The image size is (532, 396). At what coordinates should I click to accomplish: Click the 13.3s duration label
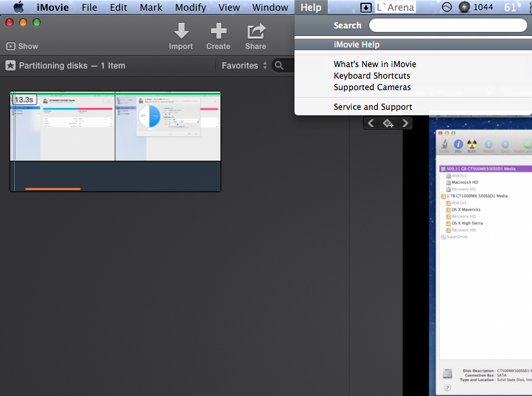pos(24,100)
